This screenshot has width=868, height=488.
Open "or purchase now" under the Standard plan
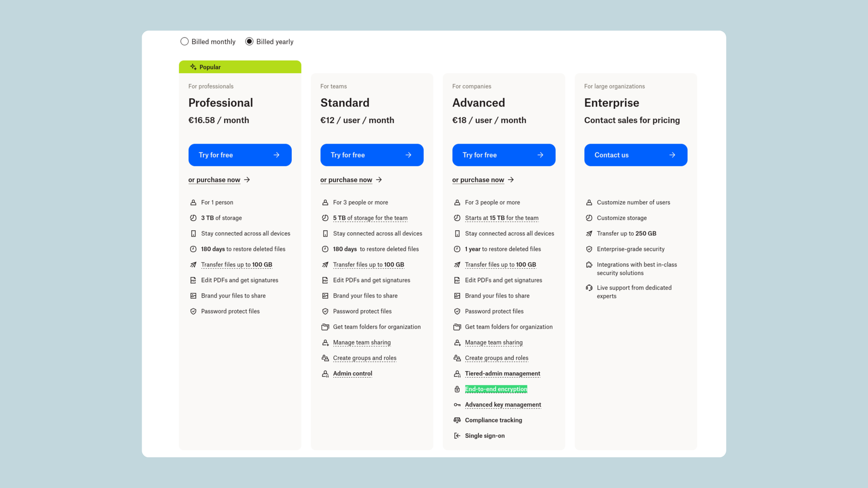(346, 180)
